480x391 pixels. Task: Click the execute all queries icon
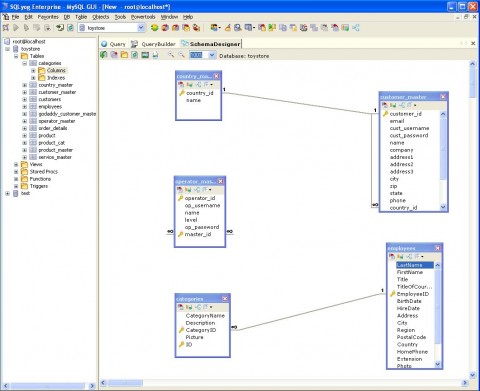pos(26,28)
